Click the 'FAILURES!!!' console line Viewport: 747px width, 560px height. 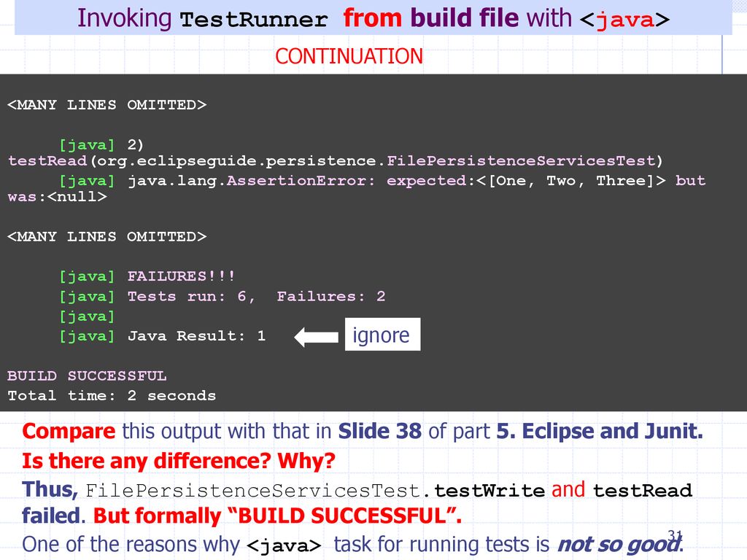point(147,276)
